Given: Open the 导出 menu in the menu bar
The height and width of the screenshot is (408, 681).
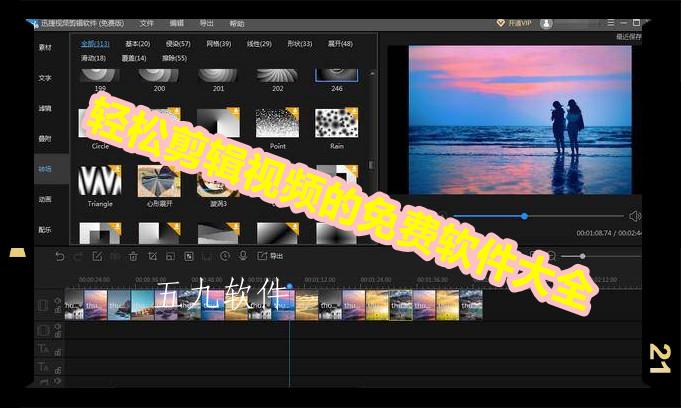Looking at the screenshot, I should coord(206,22).
